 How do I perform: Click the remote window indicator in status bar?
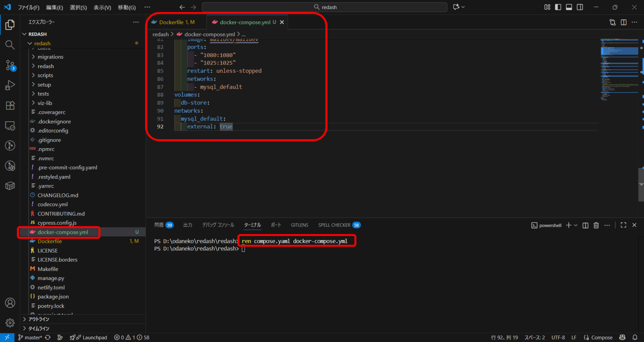tap(7, 337)
